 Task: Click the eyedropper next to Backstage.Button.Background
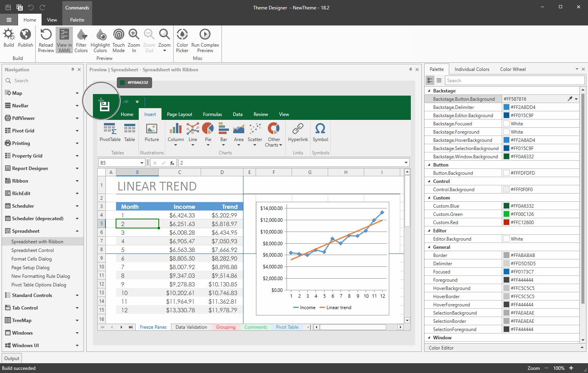coord(571,99)
